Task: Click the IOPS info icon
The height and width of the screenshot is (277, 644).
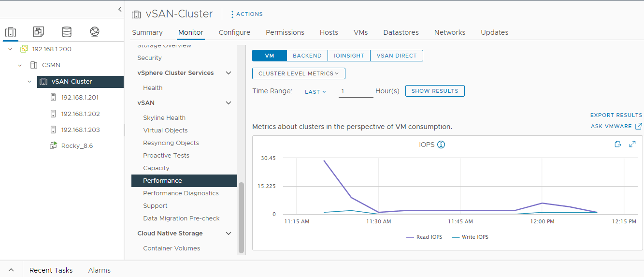Action: click(441, 145)
